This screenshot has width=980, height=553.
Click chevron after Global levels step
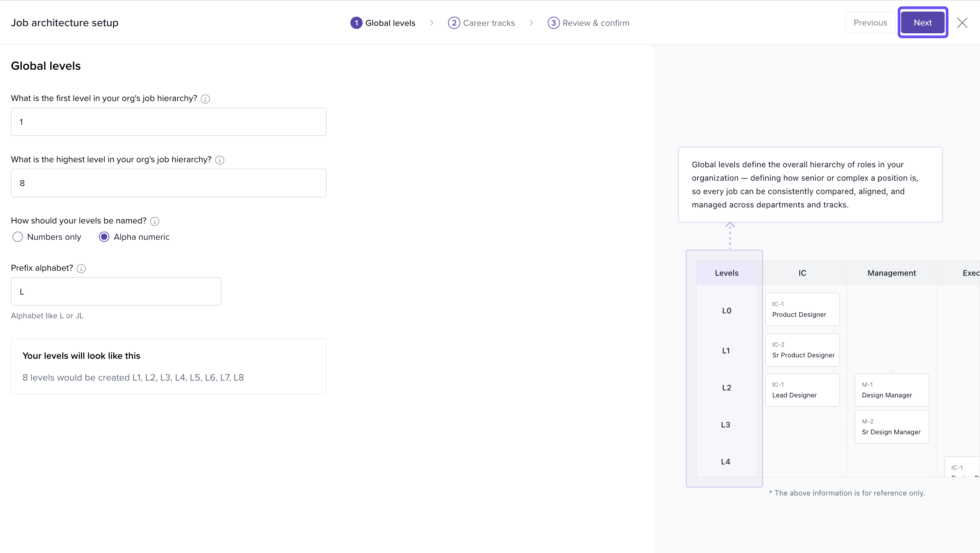[431, 23]
